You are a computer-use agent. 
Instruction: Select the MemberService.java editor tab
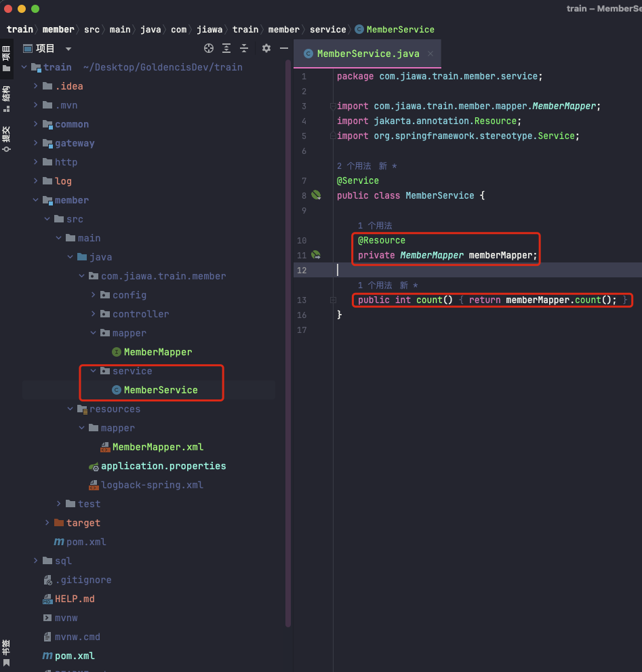click(x=367, y=54)
